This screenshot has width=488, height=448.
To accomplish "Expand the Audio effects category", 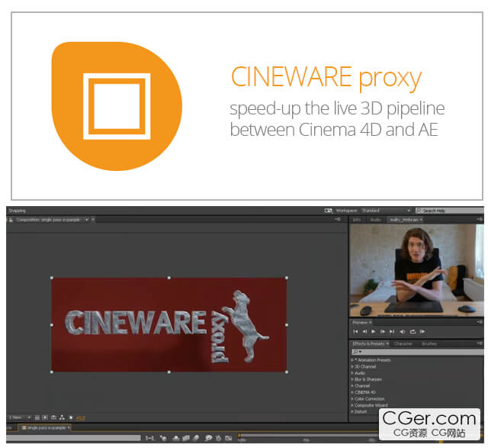I will click(352, 373).
